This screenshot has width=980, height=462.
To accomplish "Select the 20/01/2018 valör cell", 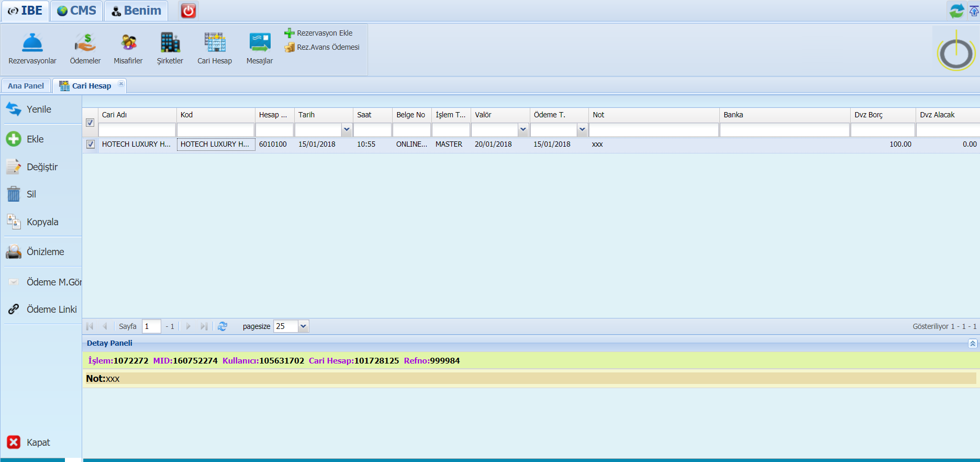I will click(500, 144).
